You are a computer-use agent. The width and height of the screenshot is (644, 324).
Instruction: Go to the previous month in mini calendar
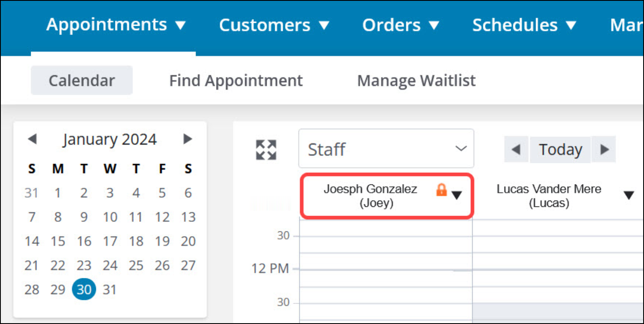click(x=32, y=139)
